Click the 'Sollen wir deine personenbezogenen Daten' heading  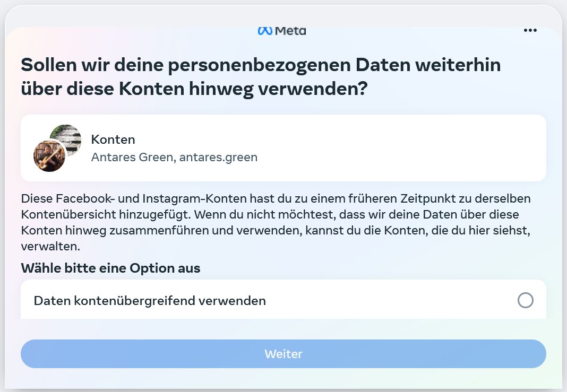[260, 65]
